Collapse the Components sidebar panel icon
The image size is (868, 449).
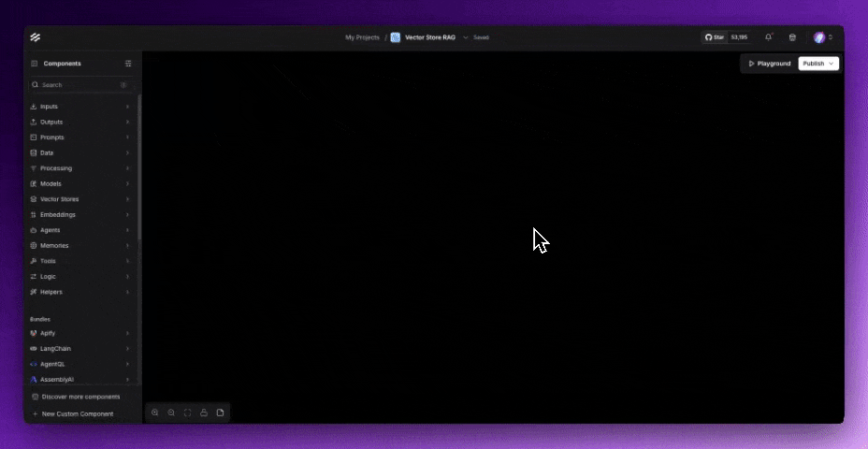point(35,64)
